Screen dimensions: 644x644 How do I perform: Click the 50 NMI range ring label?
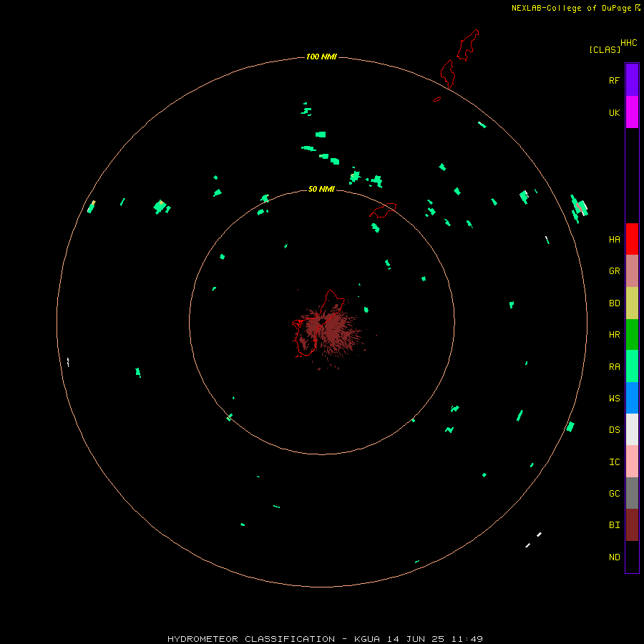[321, 189]
